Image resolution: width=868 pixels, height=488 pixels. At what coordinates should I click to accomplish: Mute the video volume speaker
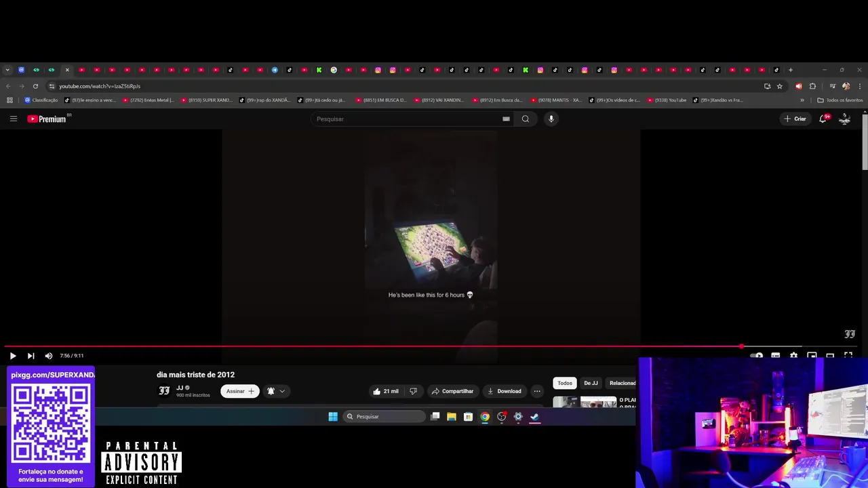pyautogui.click(x=49, y=356)
